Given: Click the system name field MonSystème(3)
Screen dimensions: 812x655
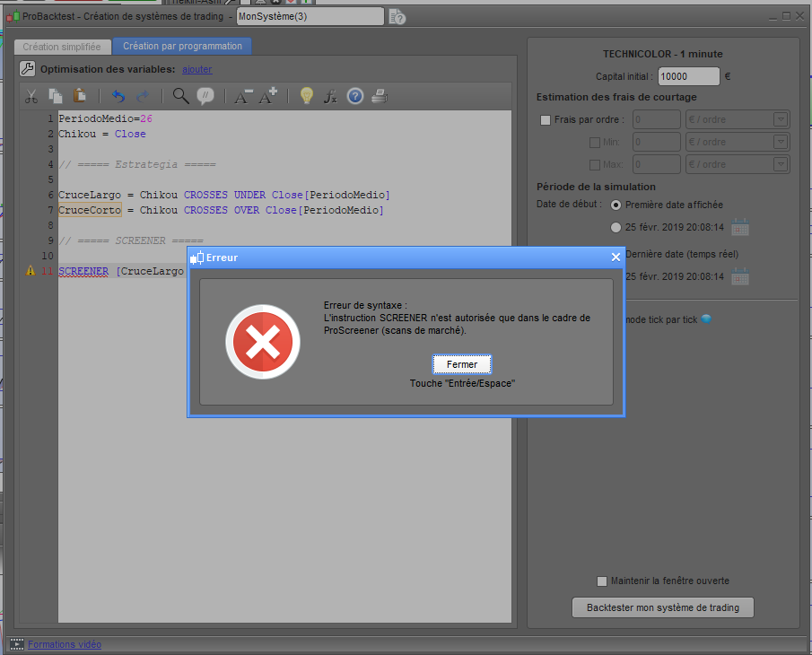Looking at the screenshot, I should pos(310,16).
